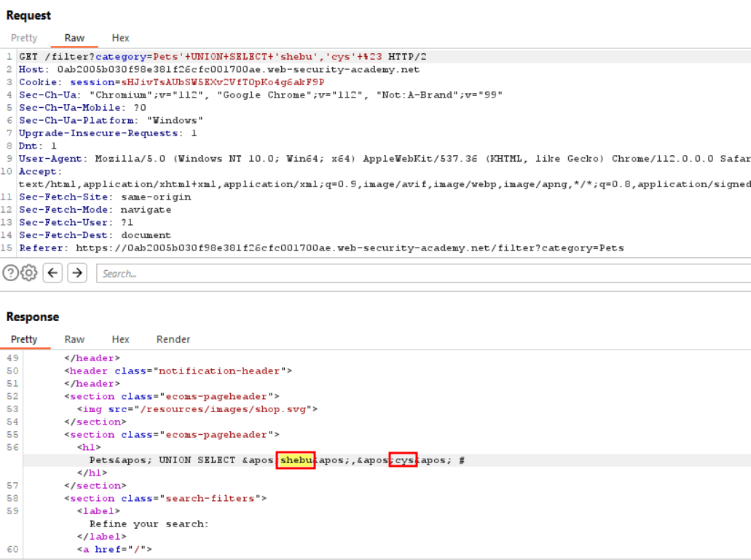Click the notification-header tag in response
Viewport: 751px width, 560px height.
click(x=178, y=371)
